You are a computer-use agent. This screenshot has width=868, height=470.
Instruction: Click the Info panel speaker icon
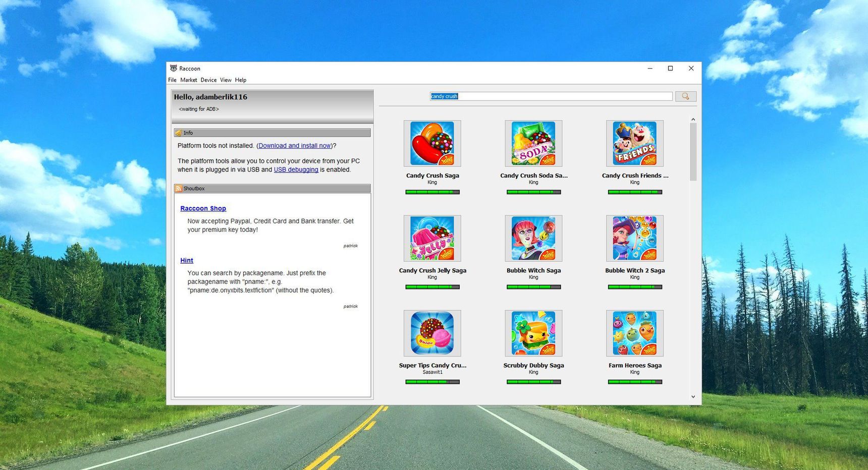point(178,133)
